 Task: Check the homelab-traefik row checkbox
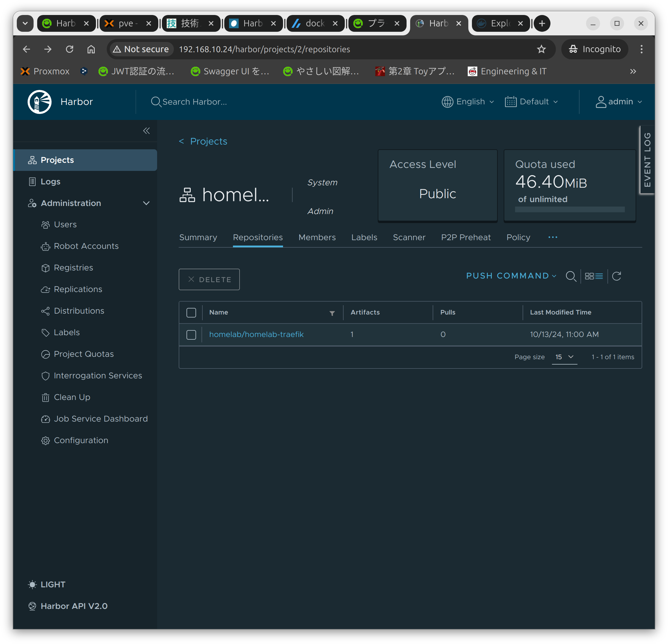[191, 335]
